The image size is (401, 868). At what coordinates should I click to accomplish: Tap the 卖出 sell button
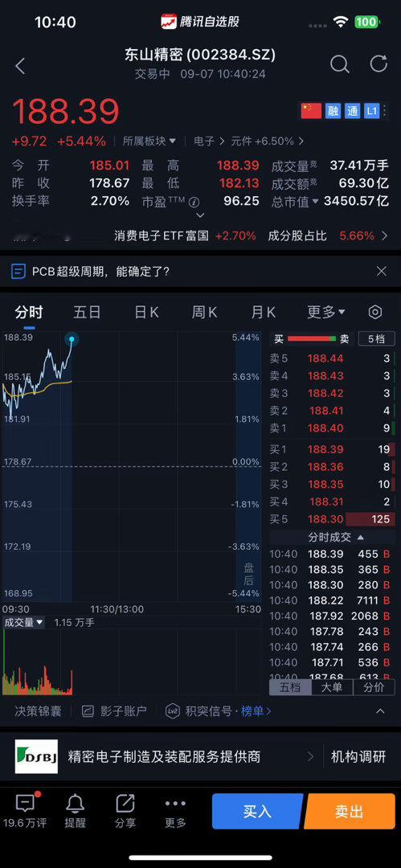pyautogui.click(x=350, y=811)
